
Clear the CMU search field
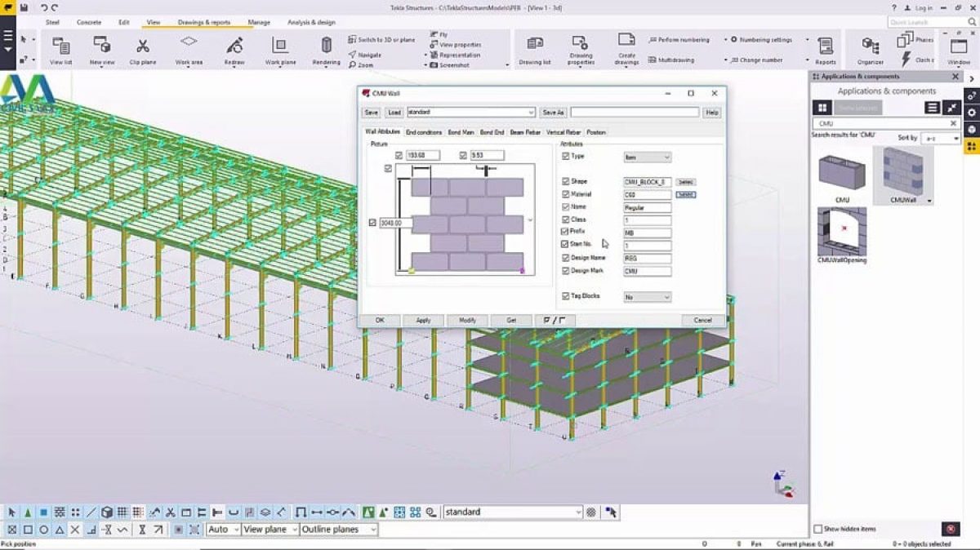(x=952, y=123)
